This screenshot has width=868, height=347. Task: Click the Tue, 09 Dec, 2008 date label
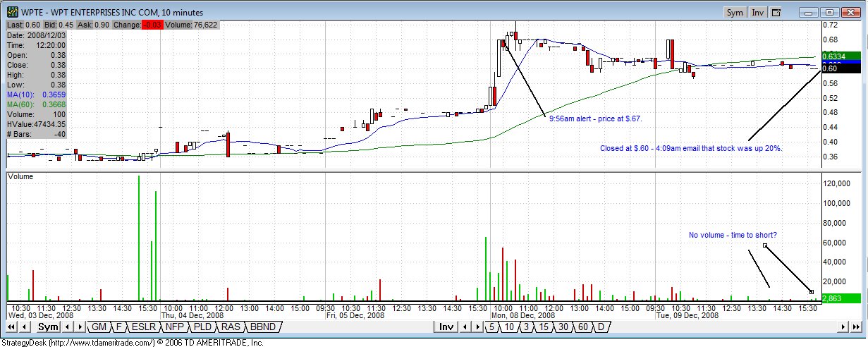click(686, 316)
